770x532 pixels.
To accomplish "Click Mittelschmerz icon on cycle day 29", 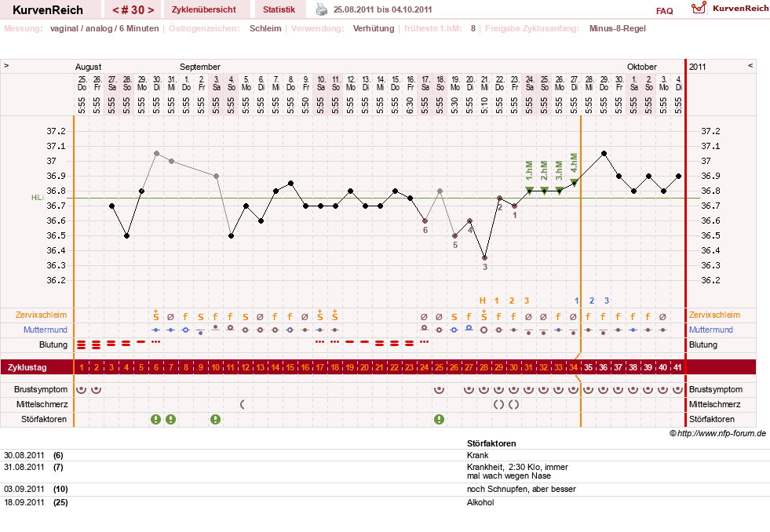I will [x=498, y=404].
